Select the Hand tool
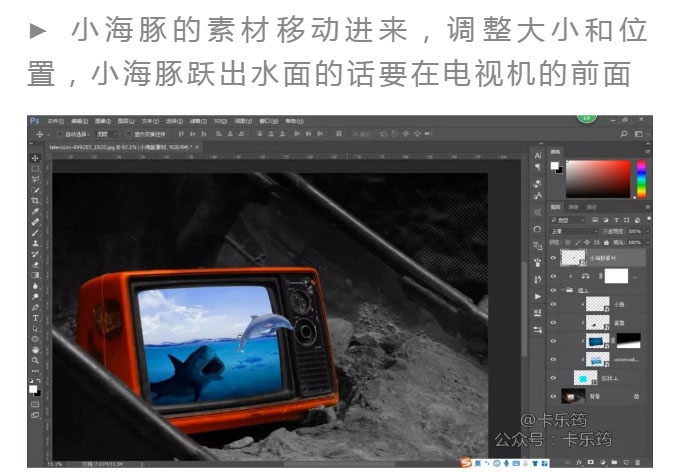The image size is (680, 473). click(36, 350)
